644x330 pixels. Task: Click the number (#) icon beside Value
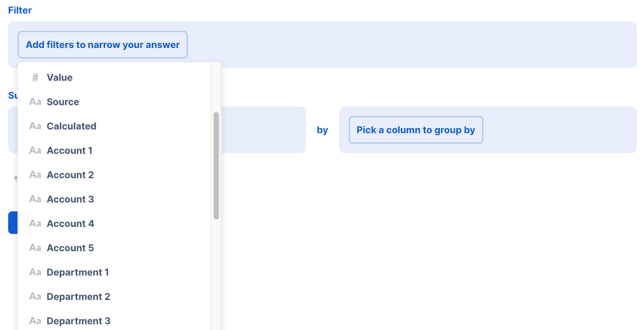click(x=35, y=77)
